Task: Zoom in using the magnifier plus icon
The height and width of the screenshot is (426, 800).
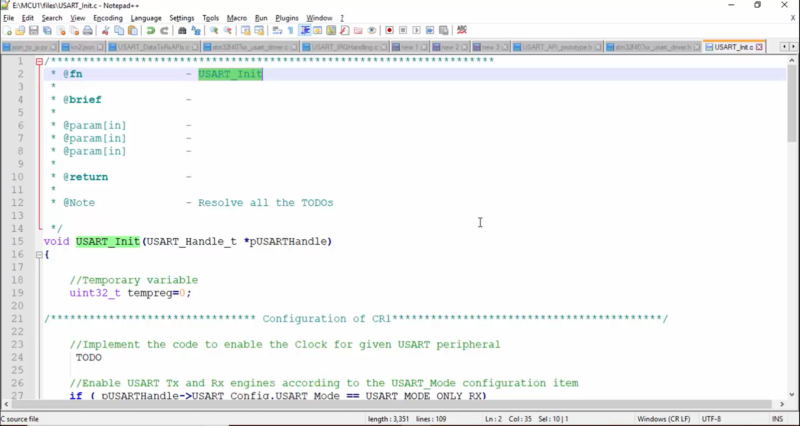Action: click(x=214, y=31)
